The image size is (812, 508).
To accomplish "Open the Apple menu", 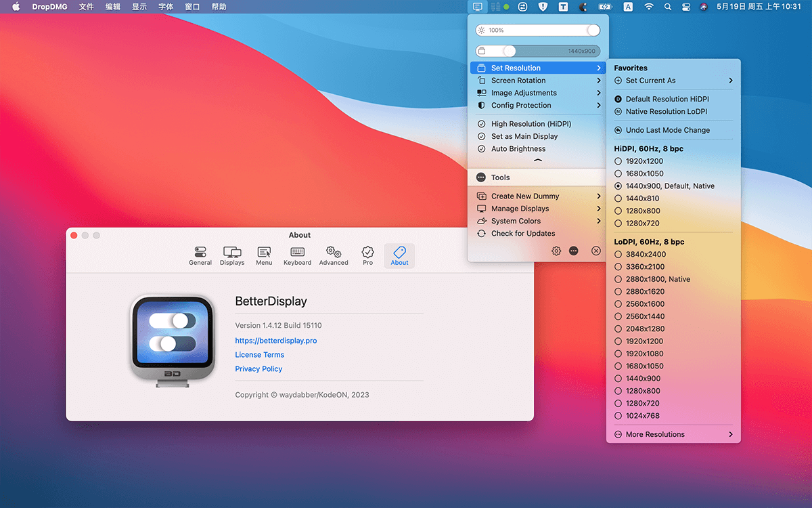I will [16, 7].
